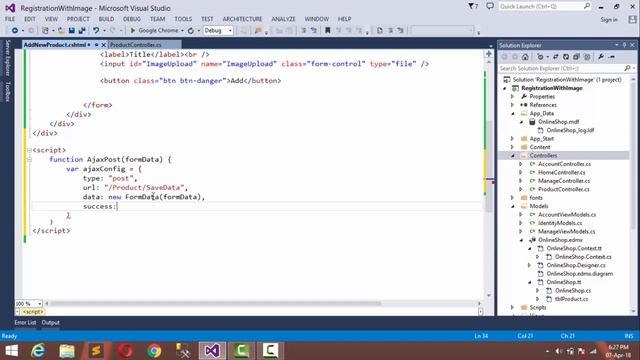The image size is (640, 360).
Task: Open Properties wrench icon in Solution Explorer
Action: (x=601, y=57)
